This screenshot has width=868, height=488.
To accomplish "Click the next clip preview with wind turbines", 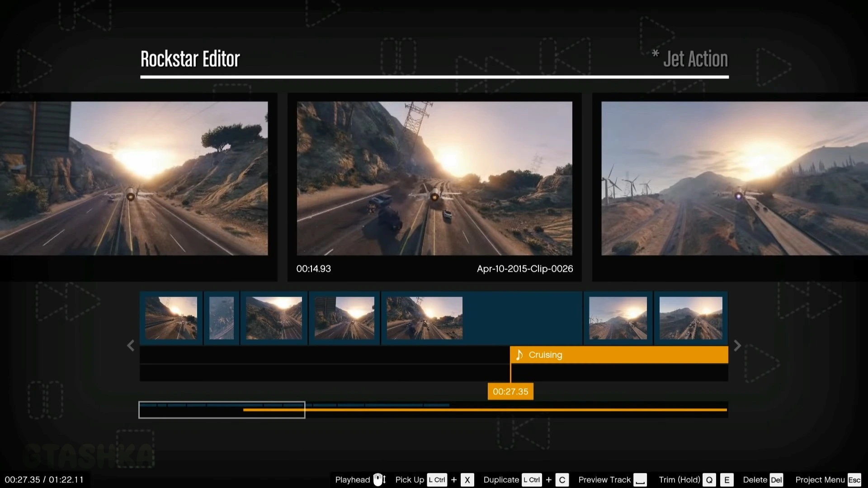I will click(735, 178).
